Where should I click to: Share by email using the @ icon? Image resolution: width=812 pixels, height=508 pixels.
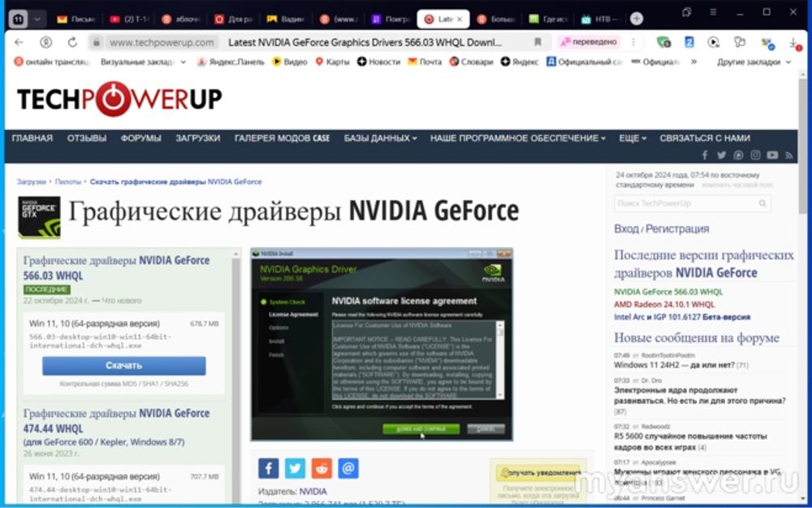point(348,468)
